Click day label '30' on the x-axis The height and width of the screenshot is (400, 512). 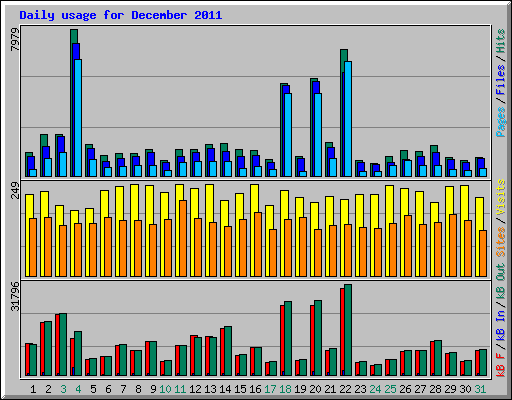pyautogui.click(x=465, y=389)
